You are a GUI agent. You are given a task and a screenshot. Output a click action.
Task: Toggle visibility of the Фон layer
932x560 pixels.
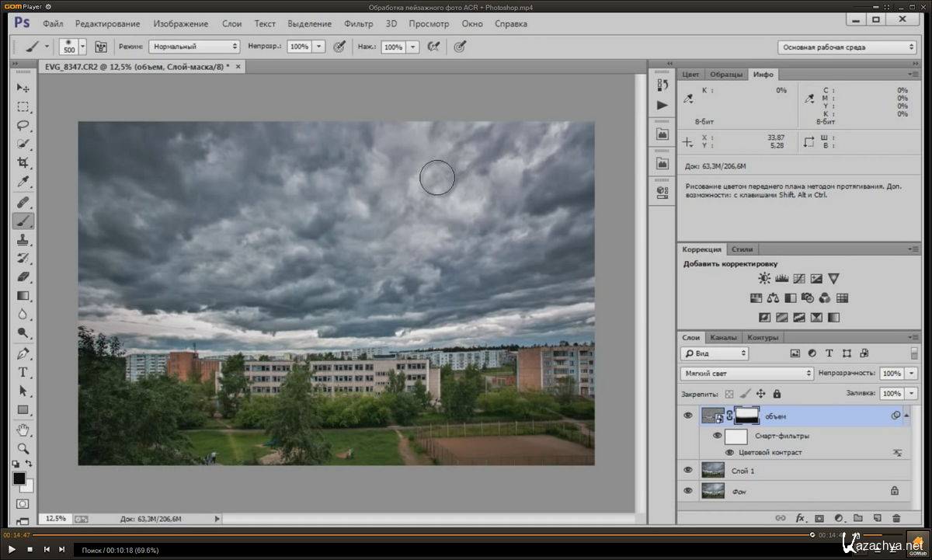point(687,491)
